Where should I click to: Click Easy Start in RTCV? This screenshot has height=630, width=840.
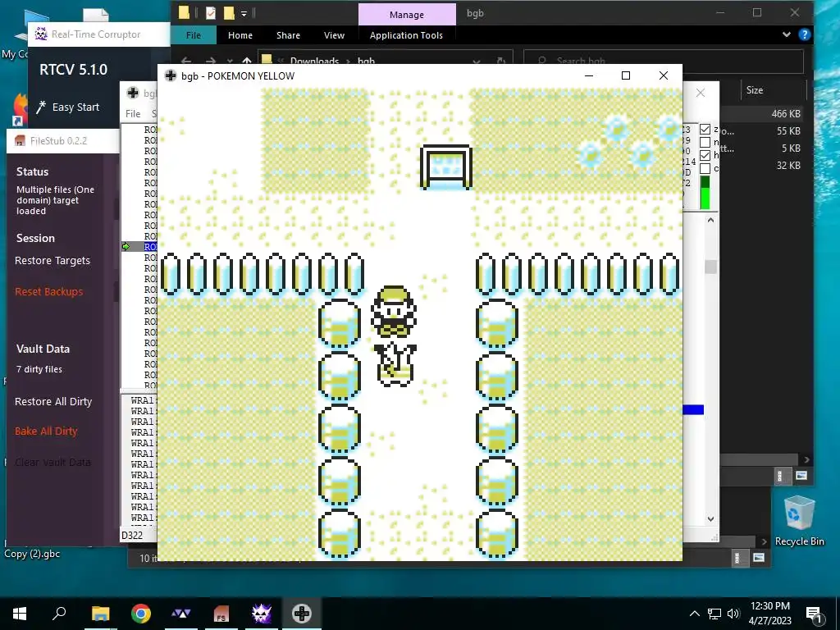click(x=75, y=107)
